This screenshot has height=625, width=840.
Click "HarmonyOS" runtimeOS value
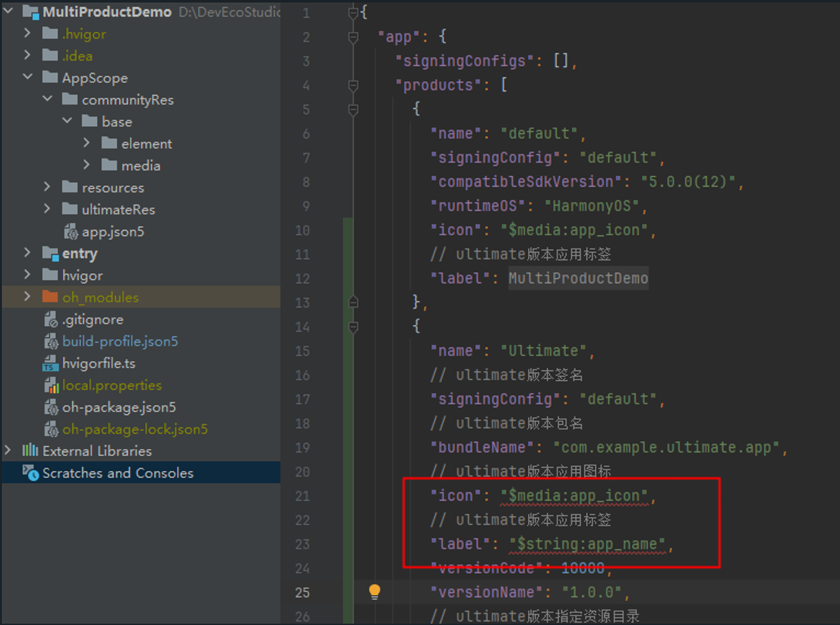[x=592, y=206]
